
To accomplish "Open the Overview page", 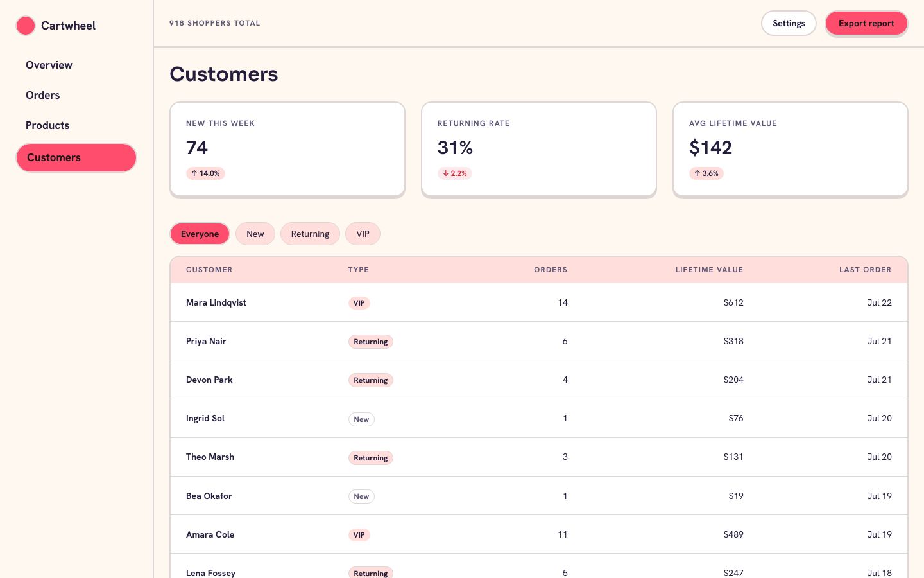I will click(49, 65).
